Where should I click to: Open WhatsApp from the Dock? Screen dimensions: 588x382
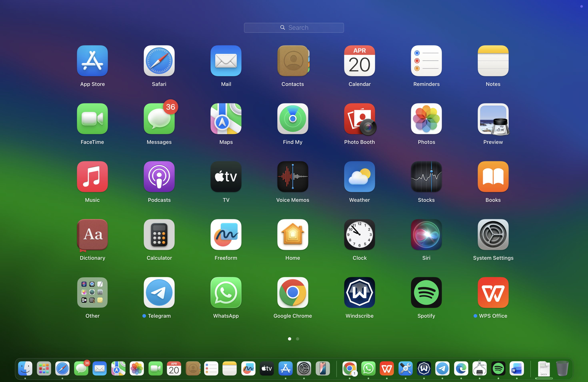click(368, 369)
